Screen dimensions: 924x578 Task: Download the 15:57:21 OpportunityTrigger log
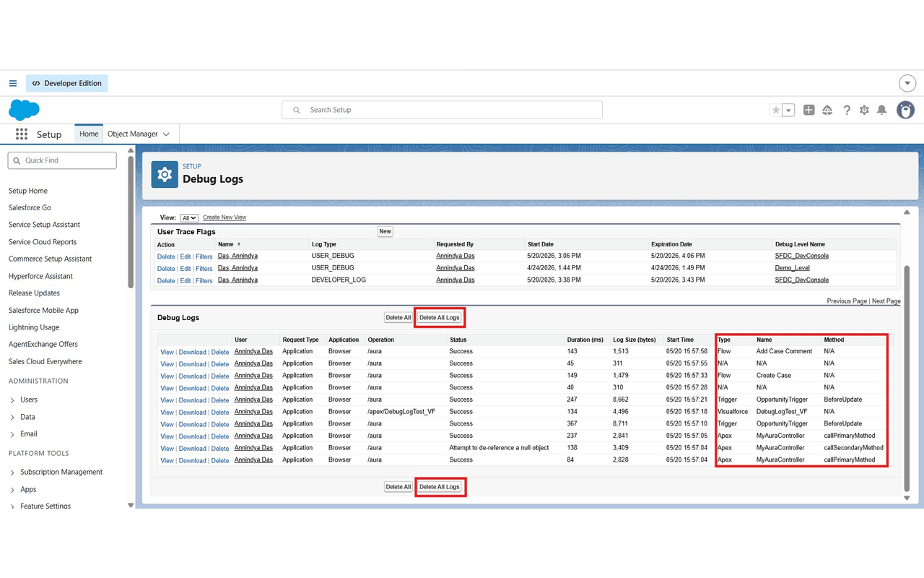click(193, 400)
